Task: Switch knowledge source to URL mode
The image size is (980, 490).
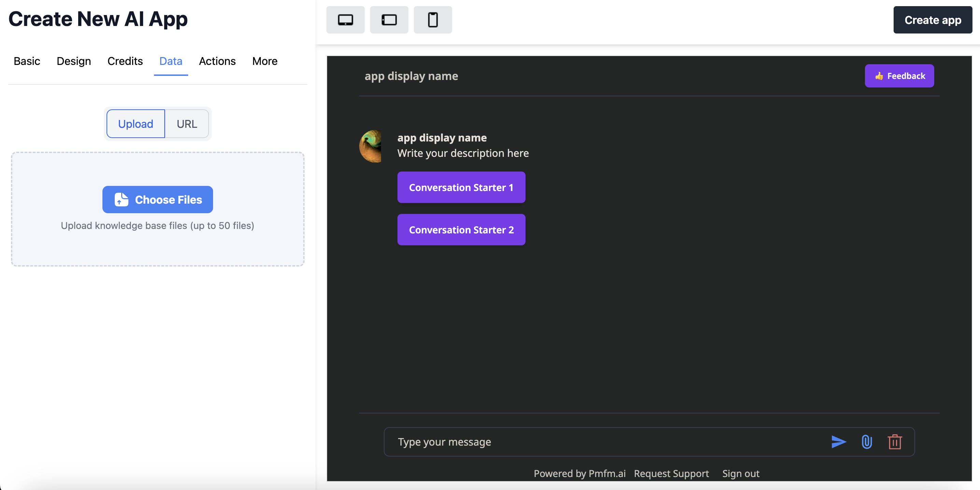Action: click(x=186, y=123)
